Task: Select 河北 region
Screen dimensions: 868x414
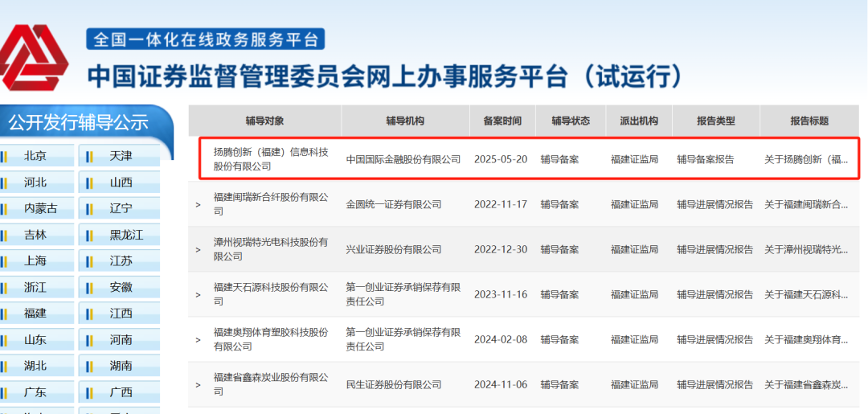Action: 36,182
